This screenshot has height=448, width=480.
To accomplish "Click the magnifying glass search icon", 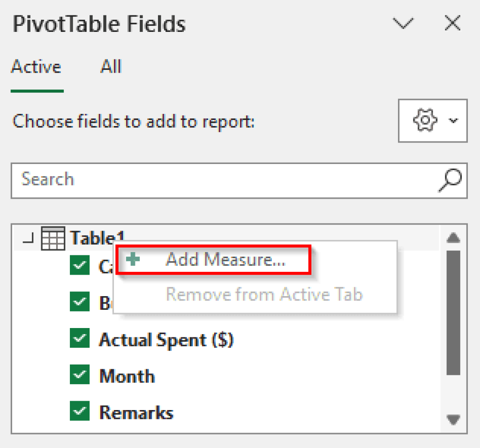I will (450, 180).
